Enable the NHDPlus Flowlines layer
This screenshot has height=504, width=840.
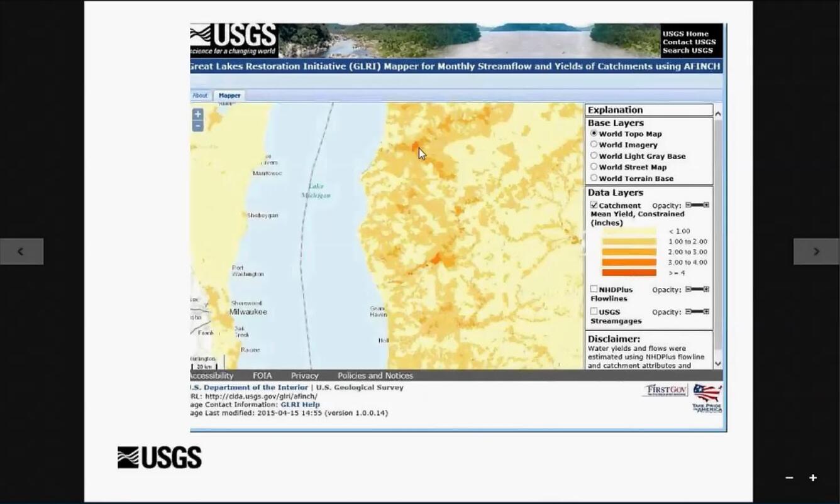[594, 289]
